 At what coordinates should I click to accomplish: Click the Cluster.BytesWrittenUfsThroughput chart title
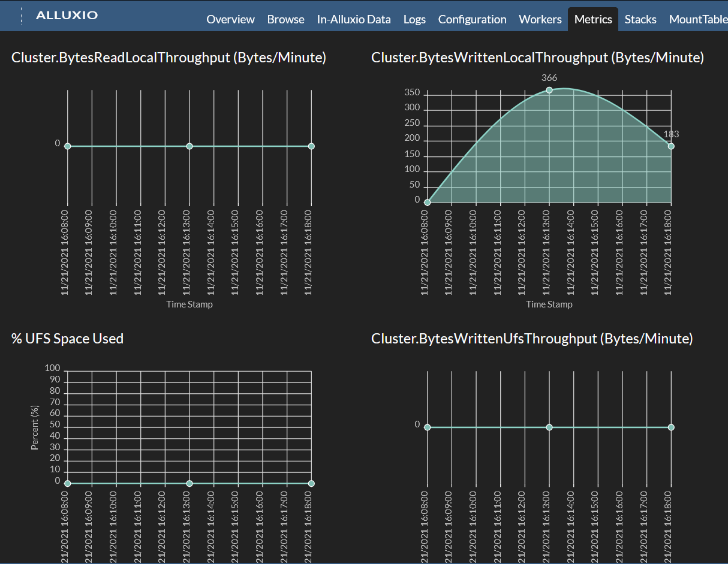[x=532, y=339]
